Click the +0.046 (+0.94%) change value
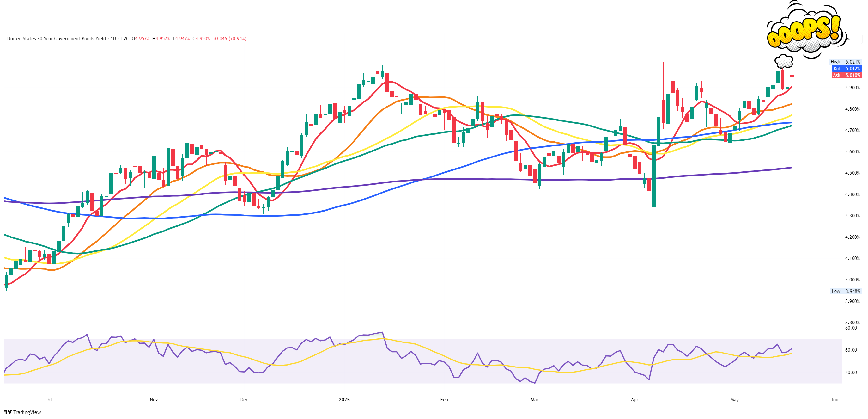This screenshot has width=868, height=419. pyautogui.click(x=229, y=39)
